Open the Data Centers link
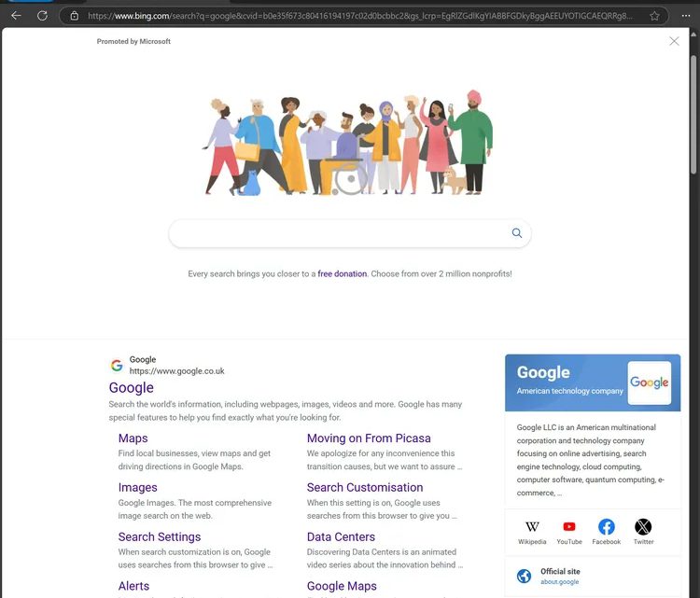The height and width of the screenshot is (598, 700). [341, 536]
